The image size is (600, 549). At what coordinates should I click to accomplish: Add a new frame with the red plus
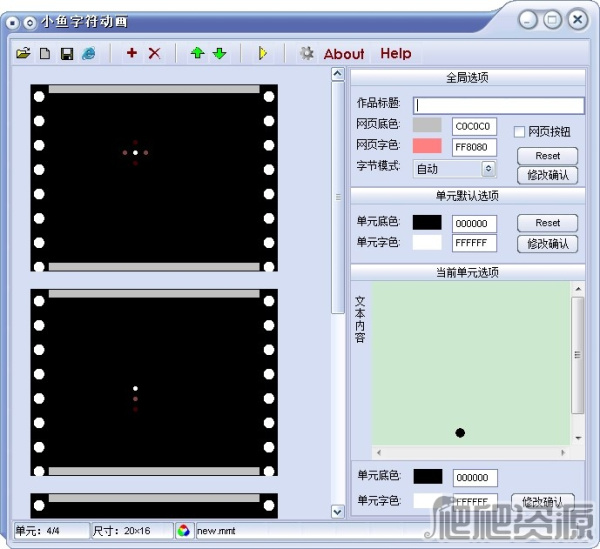pyautogui.click(x=131, y=54)
